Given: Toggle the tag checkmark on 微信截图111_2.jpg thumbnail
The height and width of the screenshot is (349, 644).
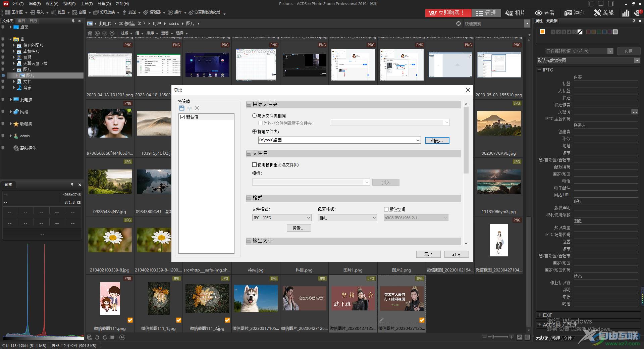Looking at the screenshot, I should 227,320.
